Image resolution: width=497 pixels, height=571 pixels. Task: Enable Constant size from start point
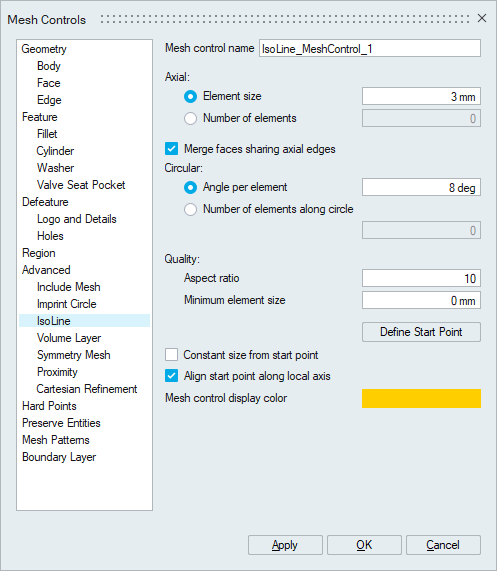[x=171, y=355]
